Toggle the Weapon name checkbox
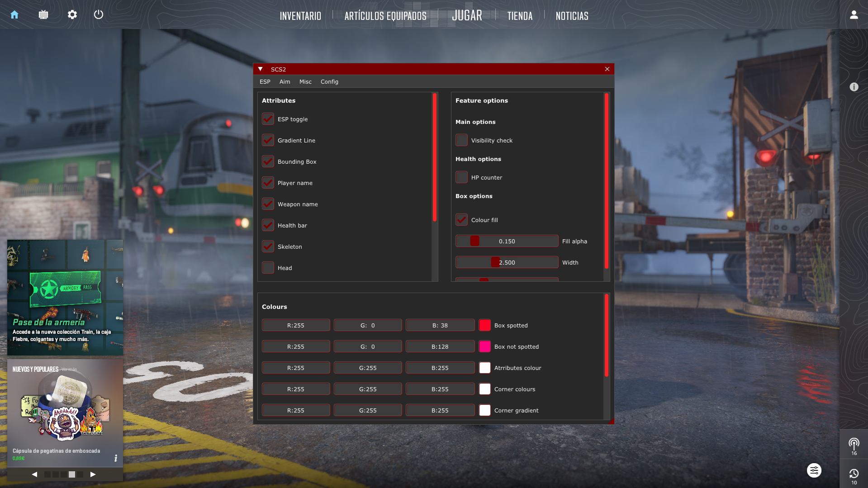The height and width of the screenshot is (488, 868). (x=268, y=204)
